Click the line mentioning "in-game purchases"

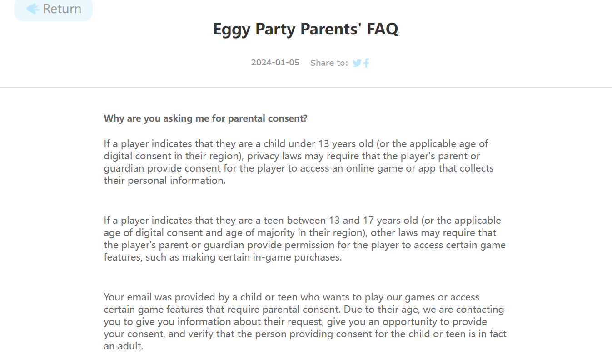223,257
